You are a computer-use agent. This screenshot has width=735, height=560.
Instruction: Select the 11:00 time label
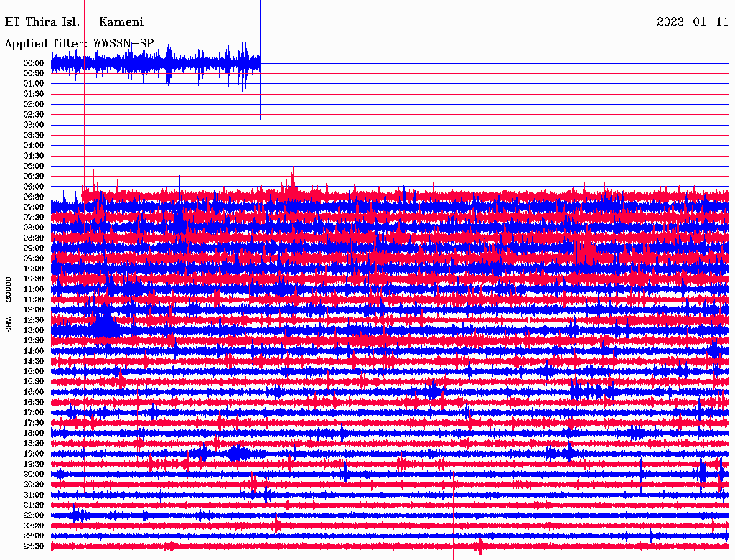pyautogui.click(x=34, y=289)
